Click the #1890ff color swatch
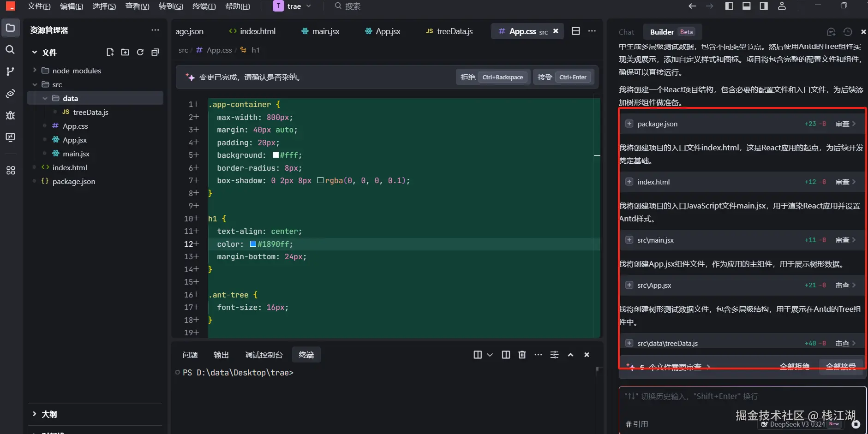 [253, 244]
